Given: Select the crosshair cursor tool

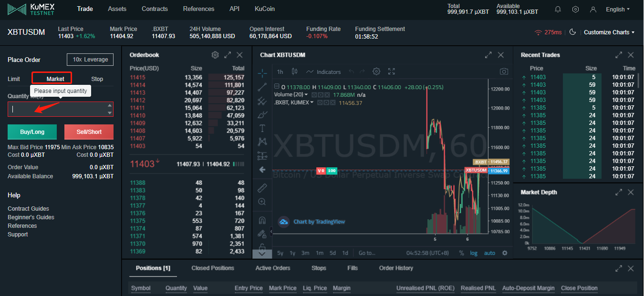Looking at the screenshot, I should click(262, 73).
